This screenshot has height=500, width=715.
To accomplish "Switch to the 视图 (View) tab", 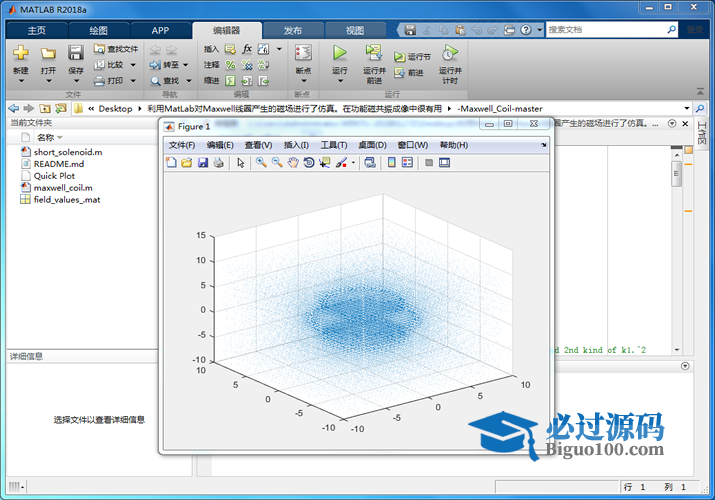I will point(355,31).
